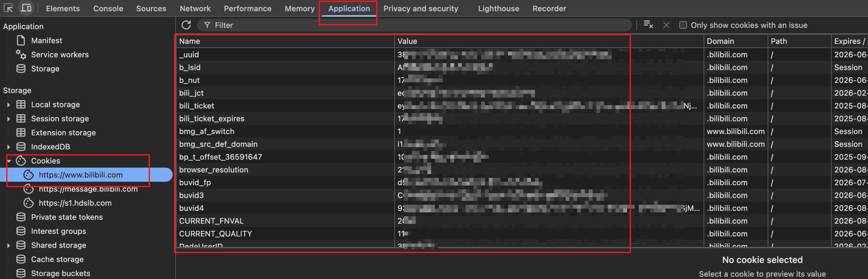Screen dimensions: 868x279
Task: Toggle the device toolbar icon
Action: 26,8
